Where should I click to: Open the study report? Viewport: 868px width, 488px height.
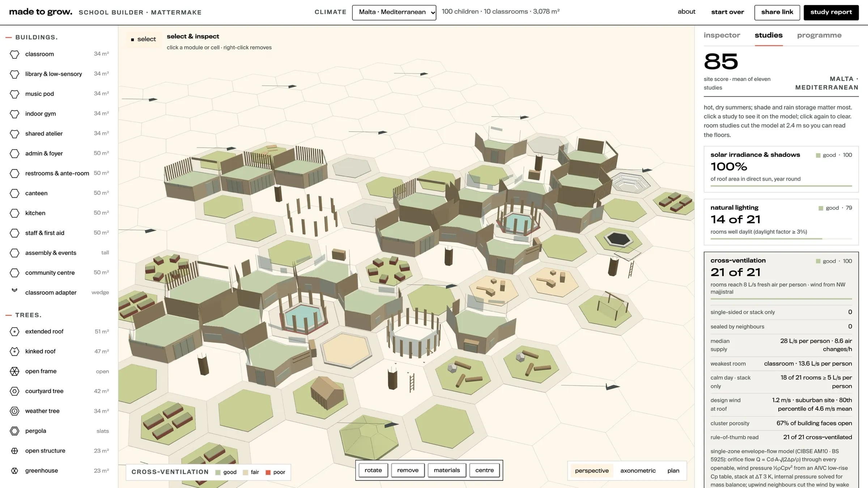831,12
